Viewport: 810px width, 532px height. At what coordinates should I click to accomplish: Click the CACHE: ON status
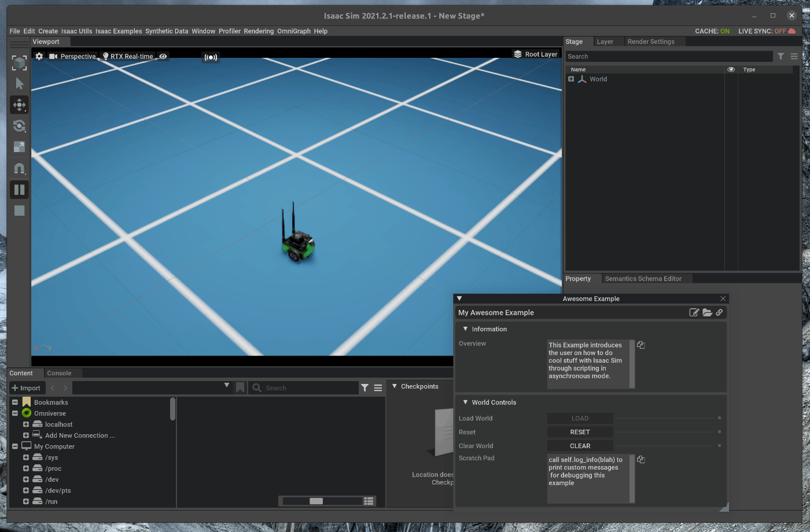click(x=712, y=31)
